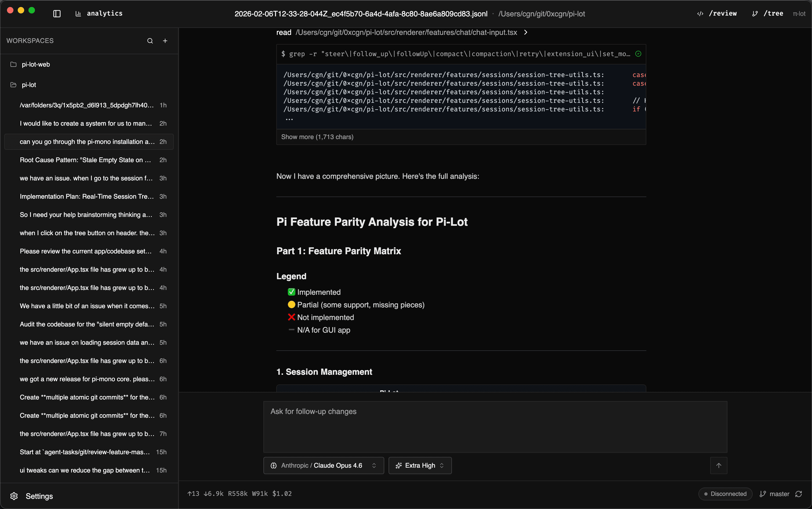
Task: Refresh git status with the sync icon
Action: click(x=799, y=493)
